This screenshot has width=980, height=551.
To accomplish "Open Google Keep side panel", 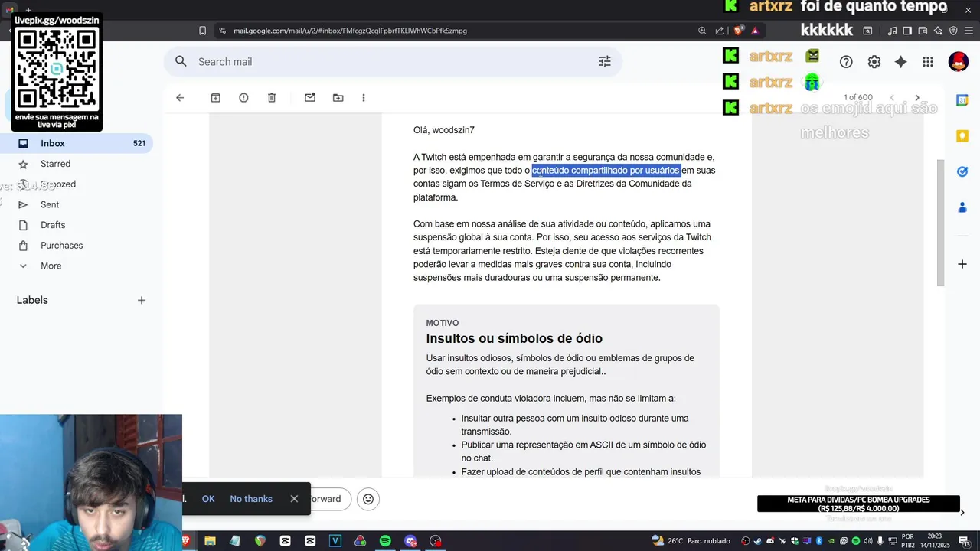I will click(962, 136).
